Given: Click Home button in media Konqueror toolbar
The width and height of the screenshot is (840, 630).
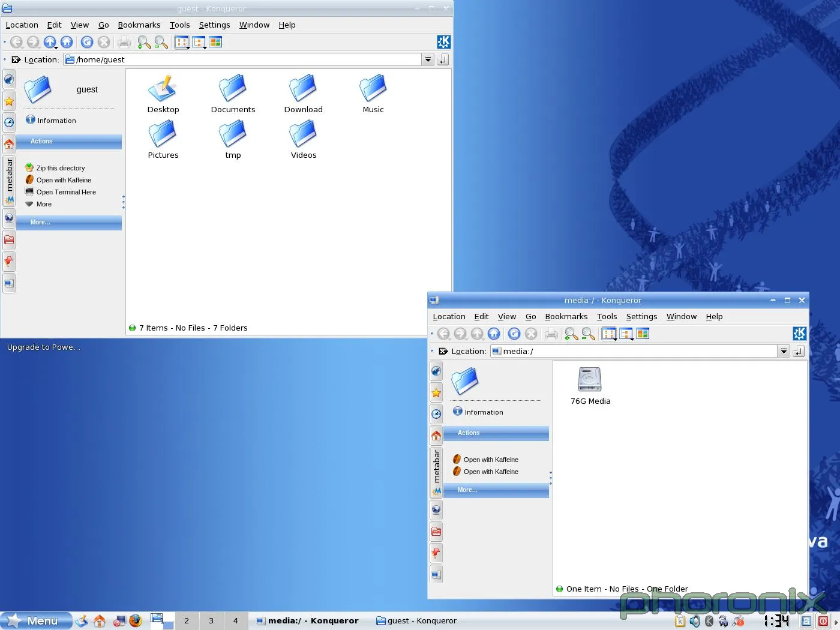Looking at the screenshot, I should 494,334.
